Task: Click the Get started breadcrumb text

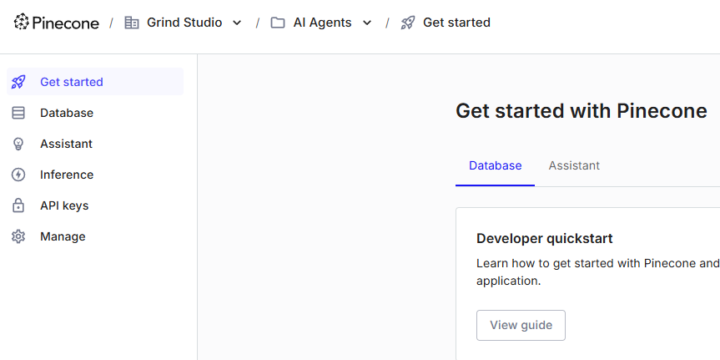Action: coord(456,22)
